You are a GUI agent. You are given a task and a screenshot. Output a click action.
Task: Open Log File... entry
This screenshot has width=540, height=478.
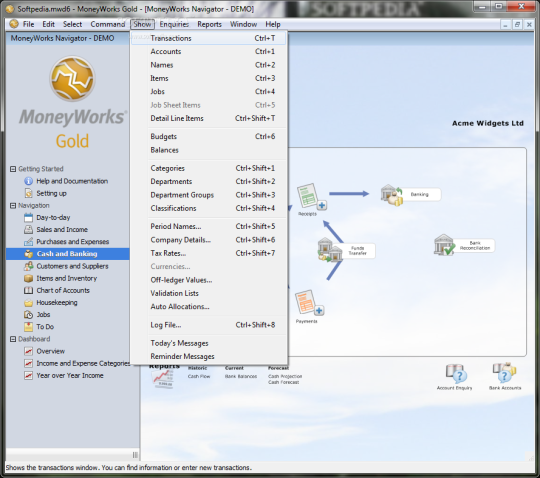tap(209, 325)
